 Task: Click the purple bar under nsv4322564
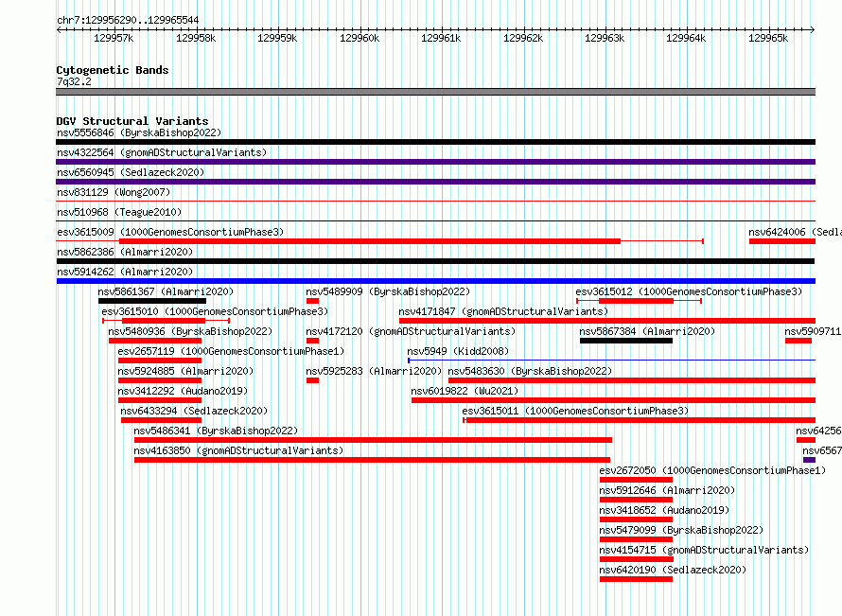(x=435, y=162)
